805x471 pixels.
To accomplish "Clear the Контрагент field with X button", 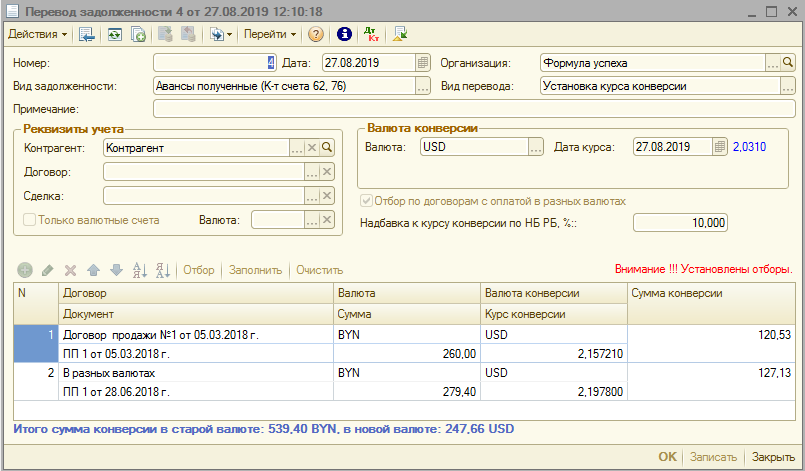I will (311, 147).
